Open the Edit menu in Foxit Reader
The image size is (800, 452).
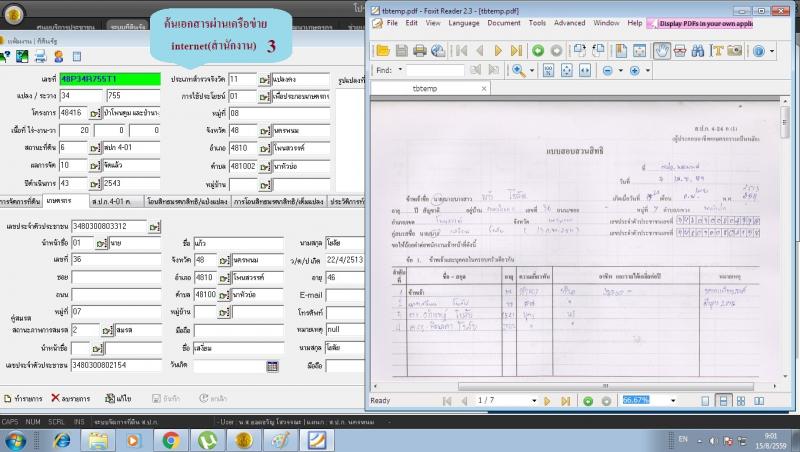[x=411, y=23]
